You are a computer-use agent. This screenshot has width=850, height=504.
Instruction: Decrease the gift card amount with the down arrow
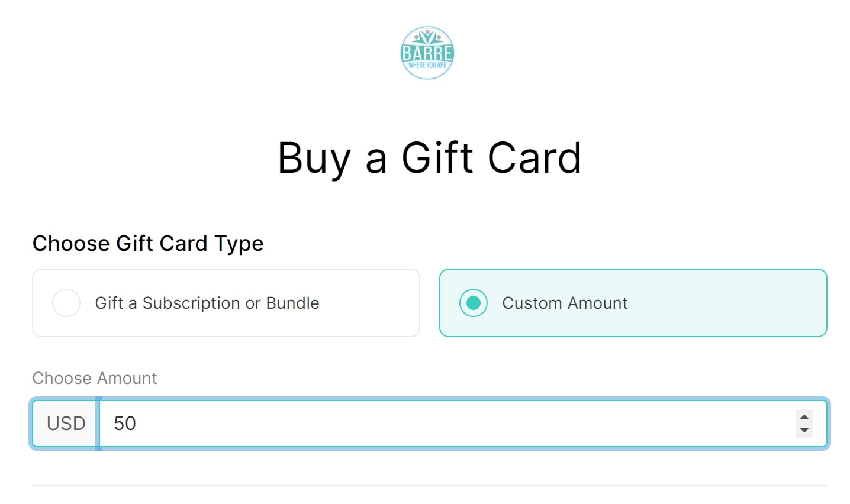coord(804,429)
